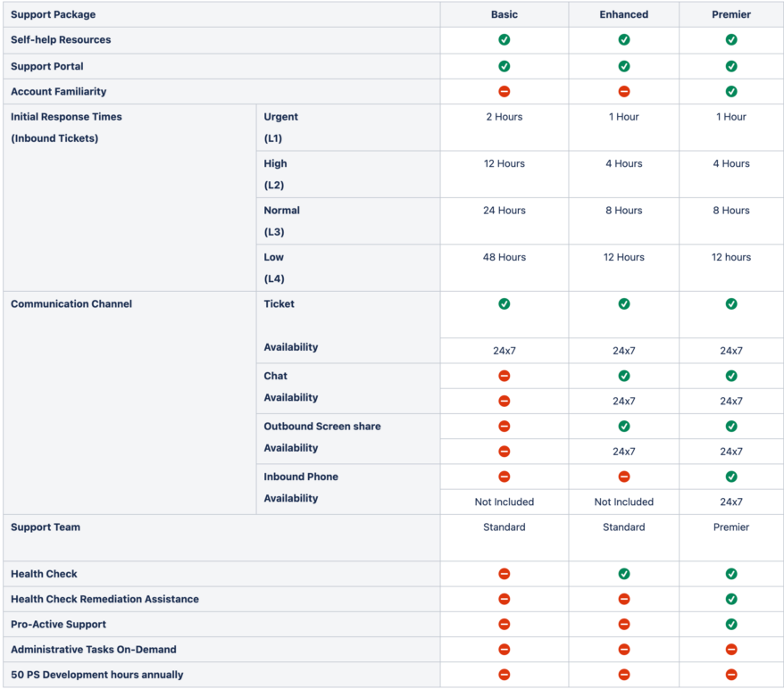Click the Basic green checkmark for Self-help Resources
Screen dimensions: 784x689
(x=504, y=40)
